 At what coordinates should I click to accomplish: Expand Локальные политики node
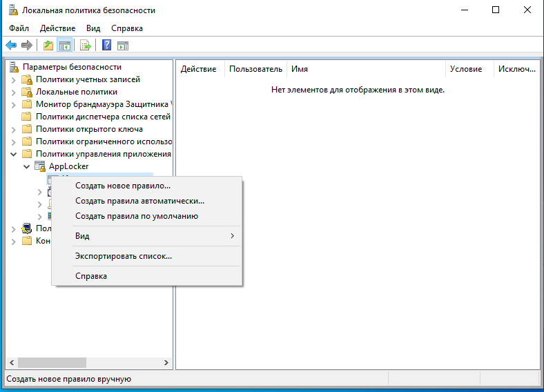[x=14, y=92]
